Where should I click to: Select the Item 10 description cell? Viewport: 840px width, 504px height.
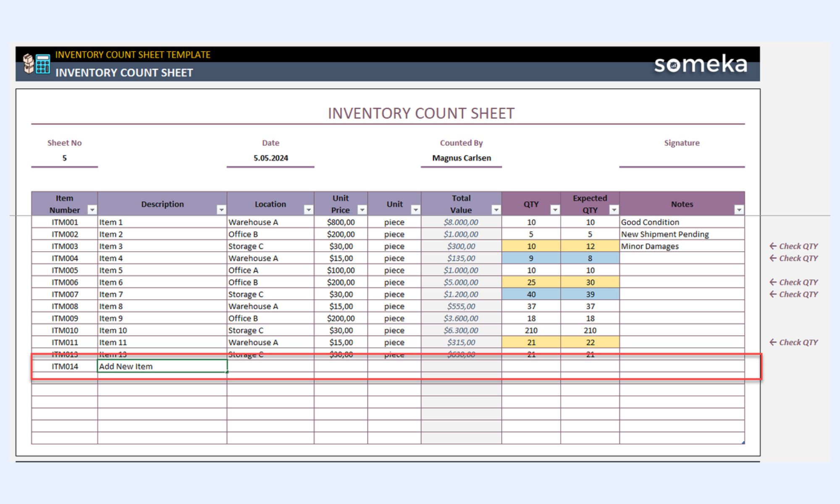pyautogui.click(x=163, y=331)
